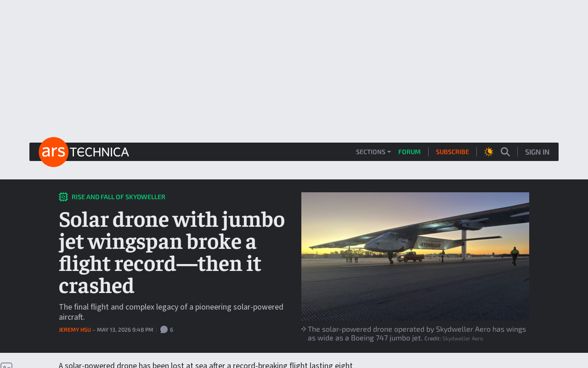The width and height of the screenshot is (588, 368).
Task: Click the photo caption about Boeing 747 wingspan
Action: [417, 333]
